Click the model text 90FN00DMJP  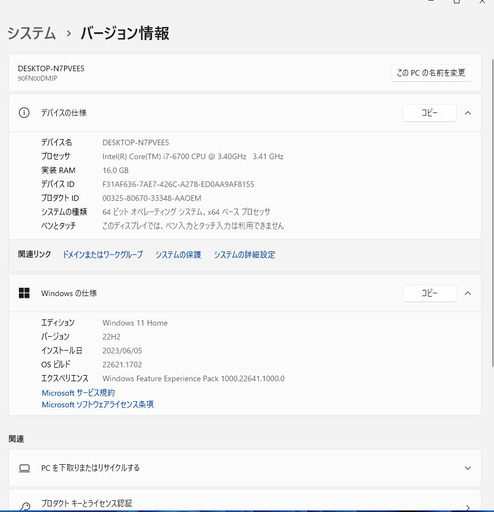tap(37, 78)
